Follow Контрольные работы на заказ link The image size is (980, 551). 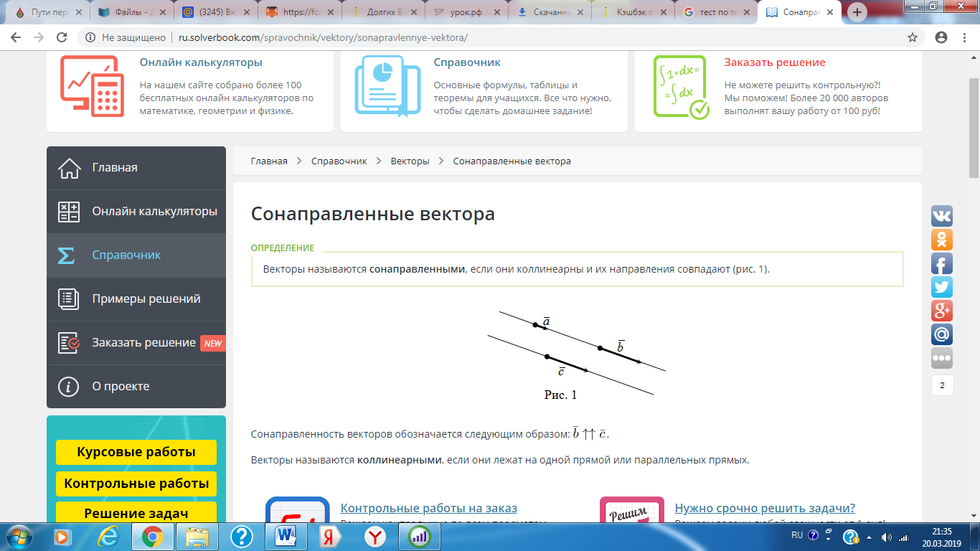(428, 509)
